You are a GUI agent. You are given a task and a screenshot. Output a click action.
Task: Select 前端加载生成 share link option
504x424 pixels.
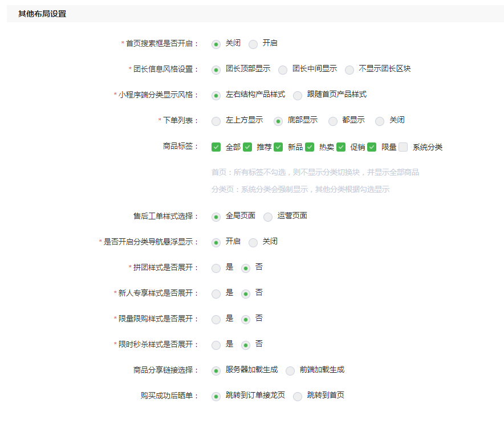[x=290, y=371]
